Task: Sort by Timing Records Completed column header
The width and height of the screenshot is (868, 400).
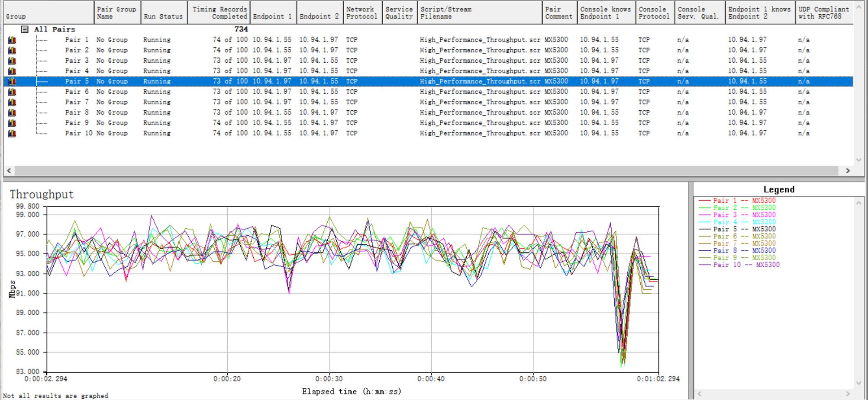Action: point(219,13)
